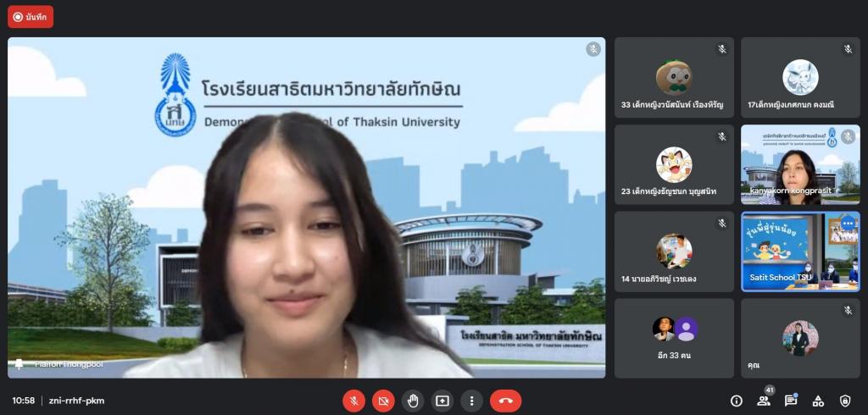Select the 14 นายอภิวิชญ์ participant tile
This screenshot has height=415, width=868.
coord(674,252)
